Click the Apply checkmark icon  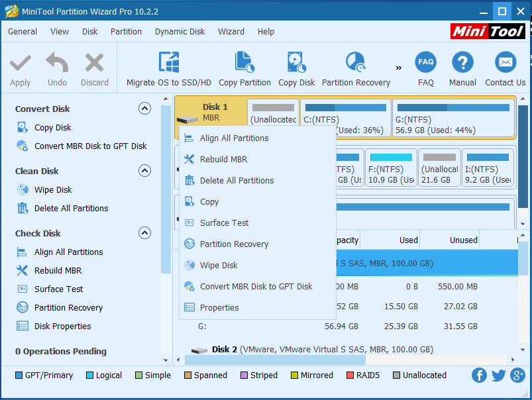pyautogui.click(x=21, y=63)
